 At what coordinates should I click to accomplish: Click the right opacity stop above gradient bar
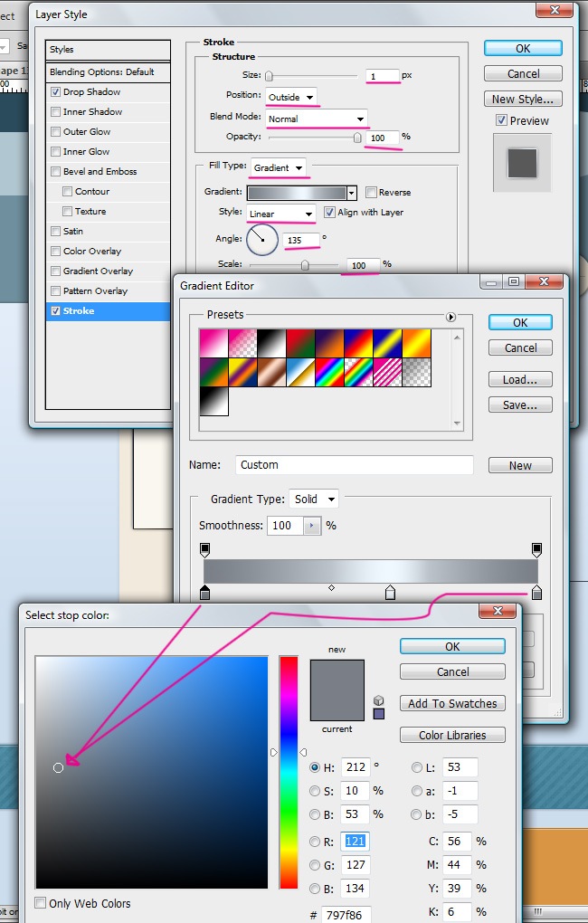(536, 550)
